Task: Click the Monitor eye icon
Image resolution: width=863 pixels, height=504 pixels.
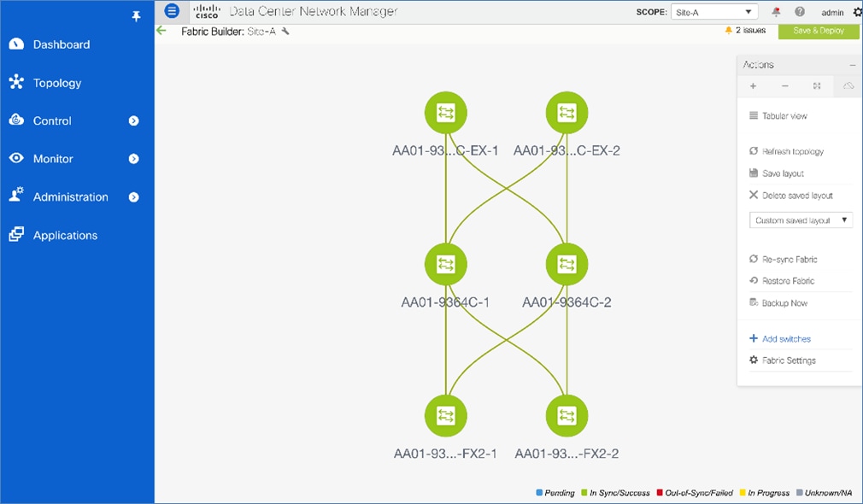Action: (16, 159)
